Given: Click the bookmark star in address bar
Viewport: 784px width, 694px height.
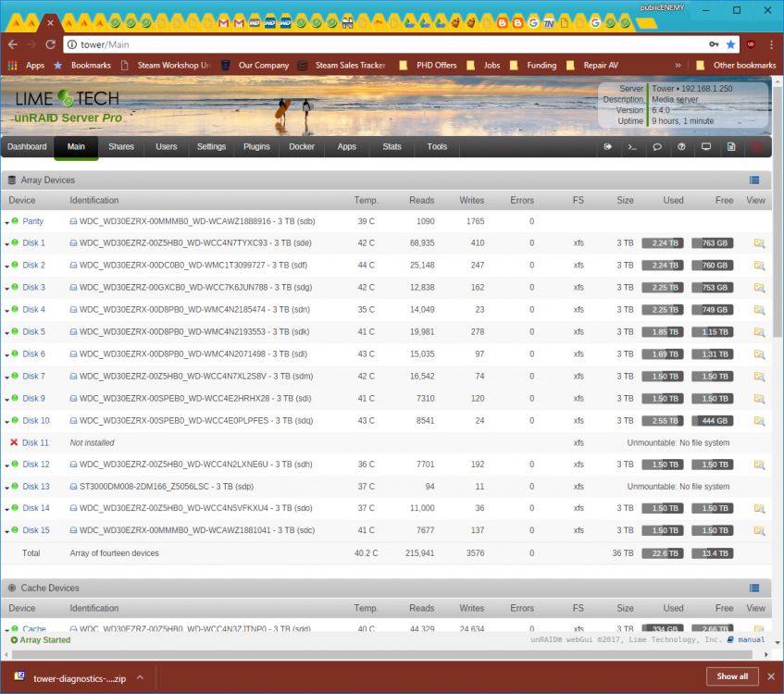Looking at the screenshot, I should pos(730,44).
